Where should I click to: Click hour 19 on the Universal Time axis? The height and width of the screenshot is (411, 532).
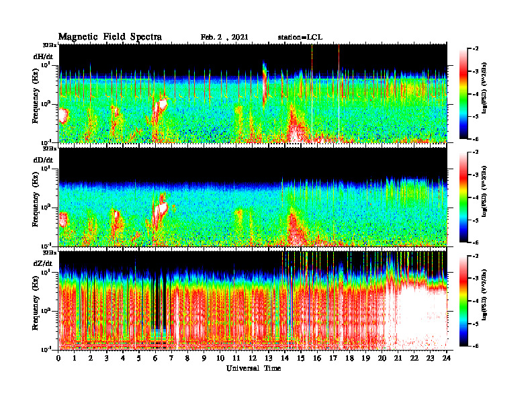(365, 358)
